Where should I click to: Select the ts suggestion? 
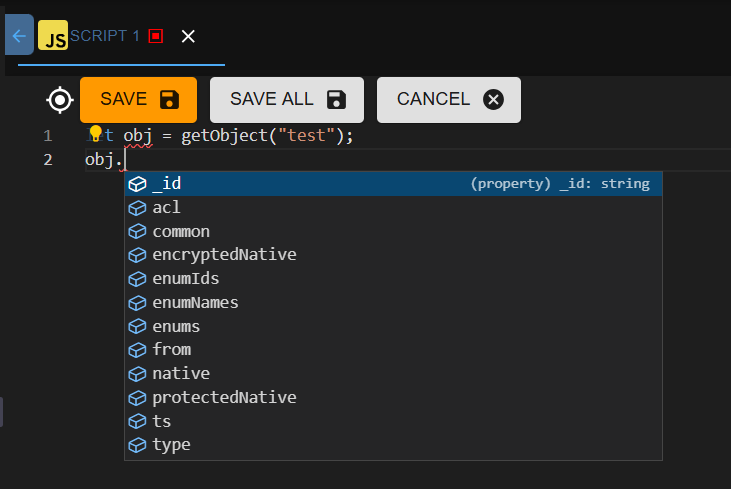click(x=393, y=421)
